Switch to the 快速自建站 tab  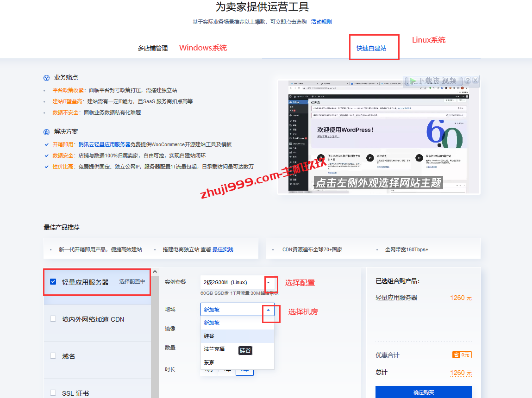click(371, 48)
